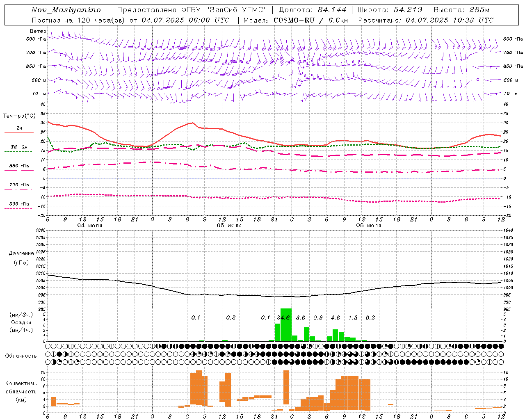Click the Модель COSMO-RU / 6.6км label
Viewport: 525px width, 420px height.
pyautogui.click(x=295, y=20)
